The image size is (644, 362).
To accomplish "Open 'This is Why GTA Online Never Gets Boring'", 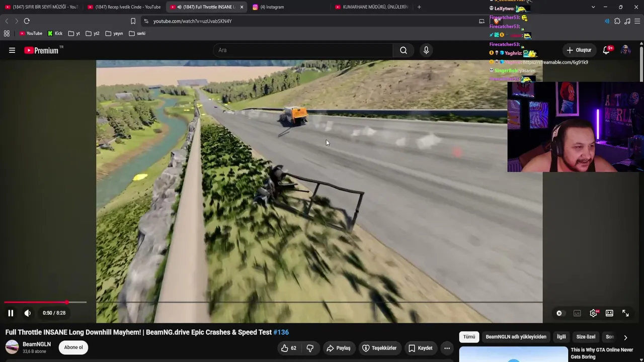I will click(x=602, y=353).
